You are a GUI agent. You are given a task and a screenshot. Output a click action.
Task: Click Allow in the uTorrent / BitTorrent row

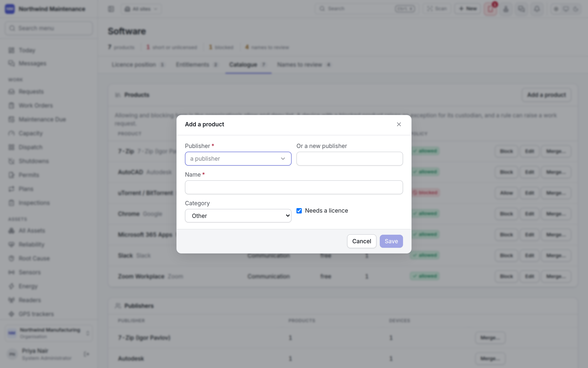click(506, 193)
